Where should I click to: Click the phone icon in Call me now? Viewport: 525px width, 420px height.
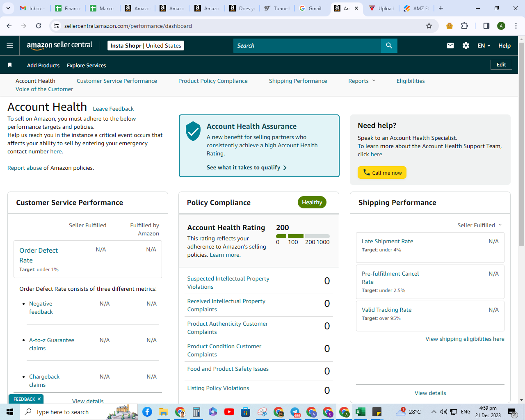click(366, 172)
